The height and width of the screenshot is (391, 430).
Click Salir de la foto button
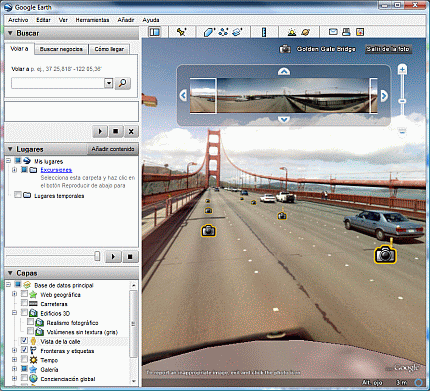pos(388,49)
